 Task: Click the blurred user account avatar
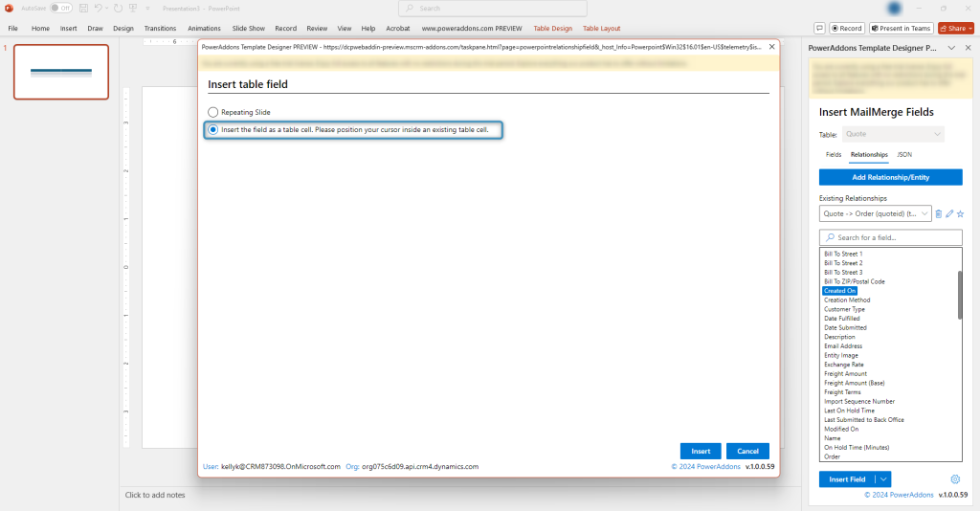coord(895,8)
